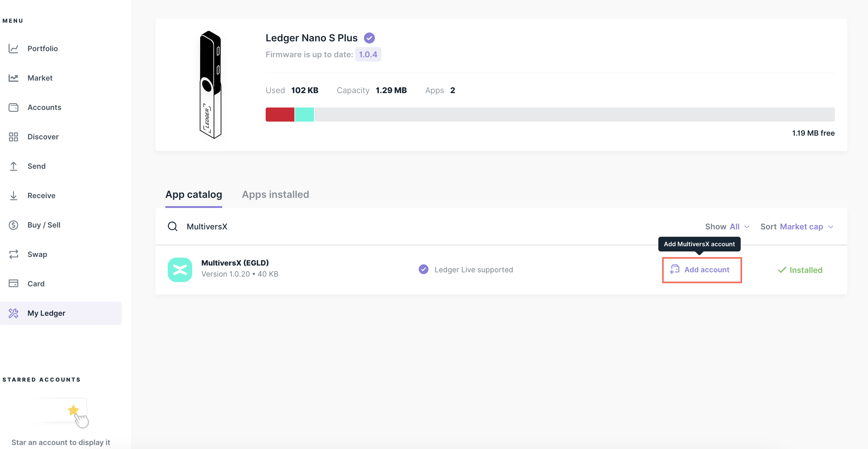Open the Receive screen

coord(41,195)
